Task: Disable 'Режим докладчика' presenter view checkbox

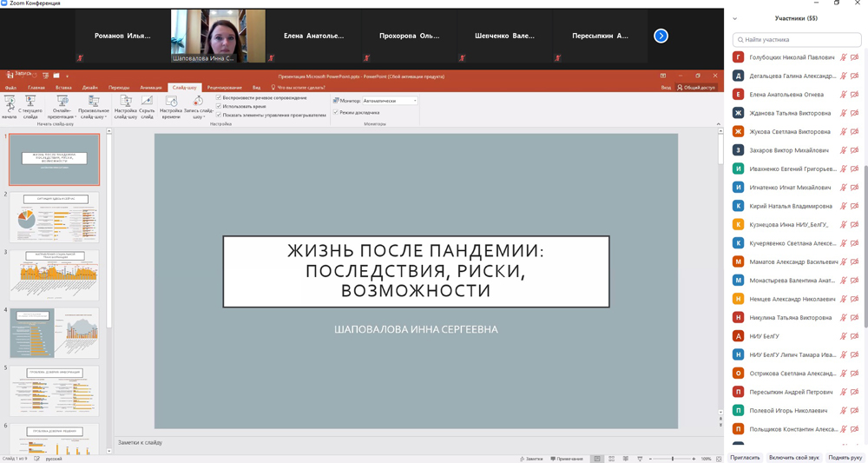Action: click(x=336, y=113)
